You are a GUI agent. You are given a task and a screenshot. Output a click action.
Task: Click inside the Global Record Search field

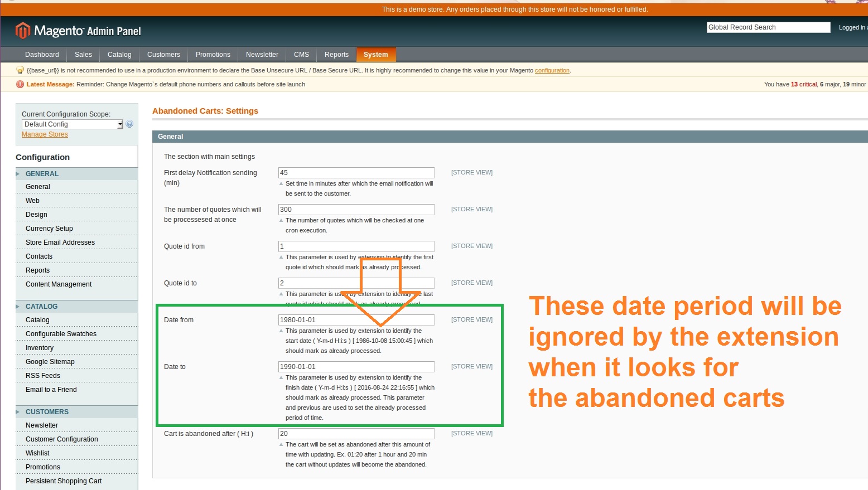pos(769,27)
